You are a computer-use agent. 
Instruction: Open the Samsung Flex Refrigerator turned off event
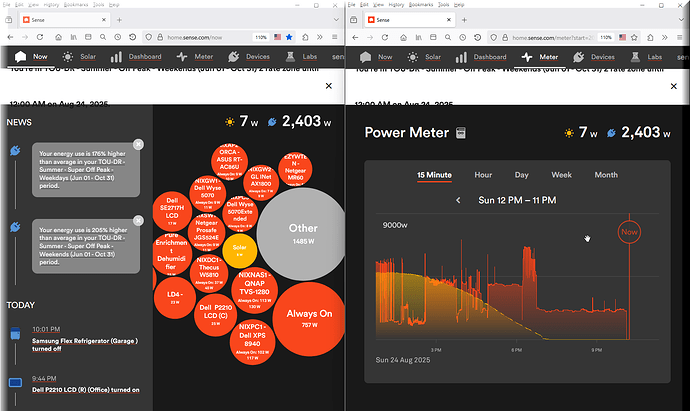click(85, 345)
